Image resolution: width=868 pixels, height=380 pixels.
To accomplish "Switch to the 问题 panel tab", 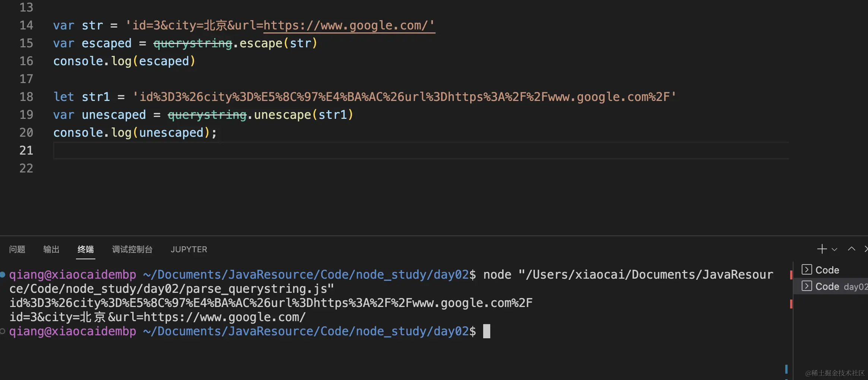I will pyautogui.click(x=17, y=249).
